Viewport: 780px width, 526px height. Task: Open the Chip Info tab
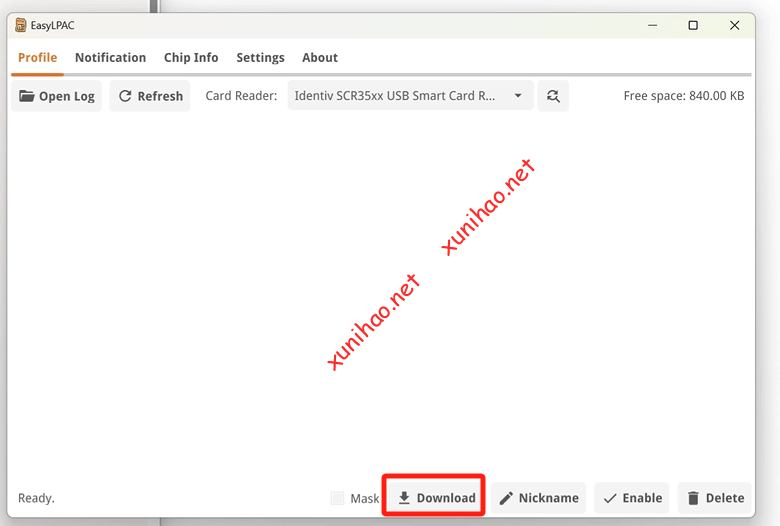[191, 58]
